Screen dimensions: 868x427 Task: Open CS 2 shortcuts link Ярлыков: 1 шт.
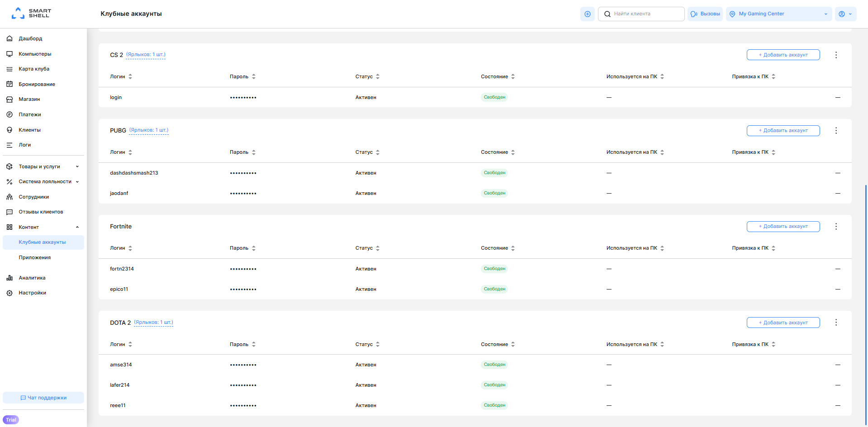coord(146,55)
